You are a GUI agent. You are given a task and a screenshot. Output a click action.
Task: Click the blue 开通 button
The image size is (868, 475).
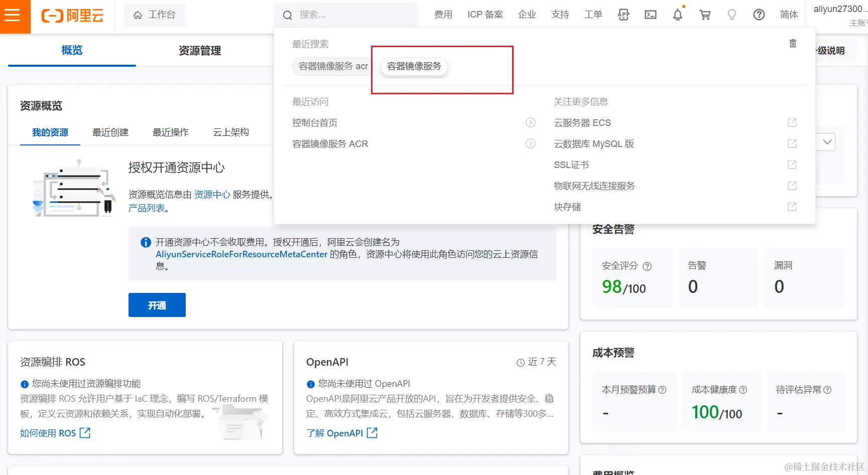(x=157, y=305)
